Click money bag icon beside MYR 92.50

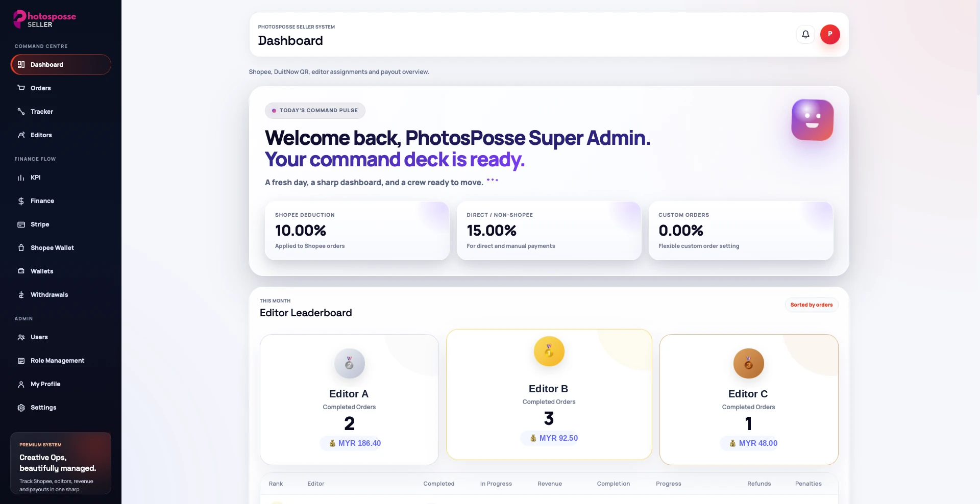pyautogui.click(x=533, y=438)
